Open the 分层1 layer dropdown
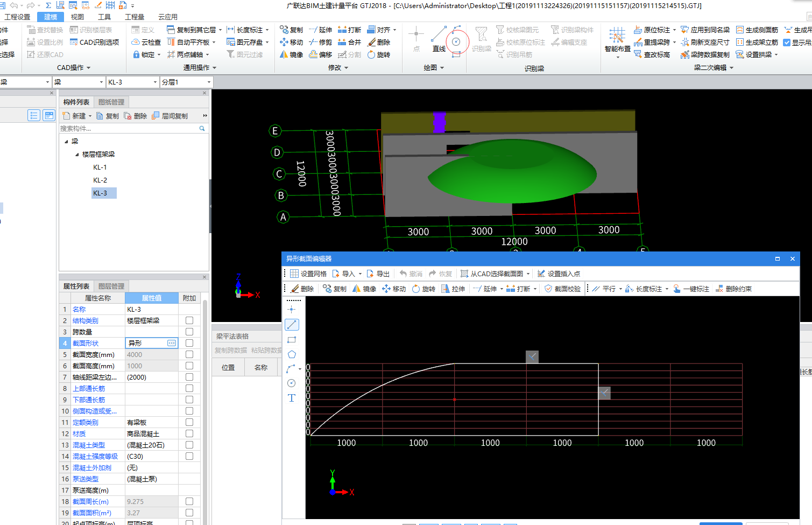 [x=209, y=82]
